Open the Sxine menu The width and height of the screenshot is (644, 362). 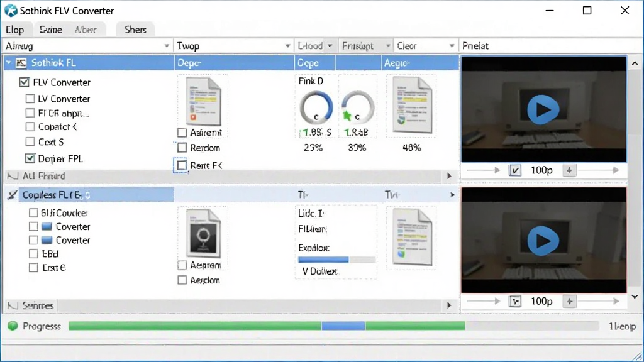(51, 30)
